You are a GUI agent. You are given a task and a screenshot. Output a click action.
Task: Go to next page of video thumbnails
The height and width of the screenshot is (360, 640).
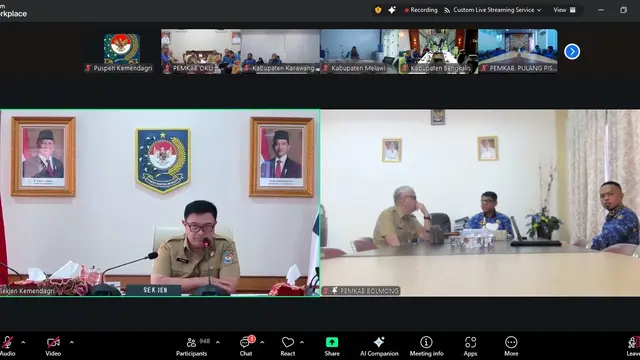(x=572, y=51)
